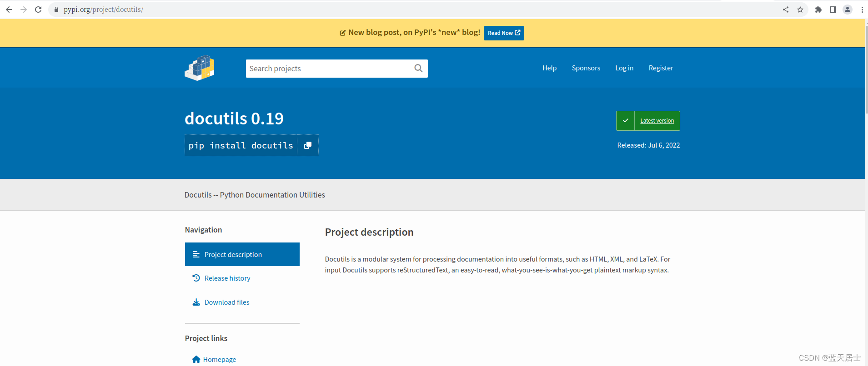The width and height of the screenshot is (868, 366).
Task: Copy pip install command icon
Action: 308,145
